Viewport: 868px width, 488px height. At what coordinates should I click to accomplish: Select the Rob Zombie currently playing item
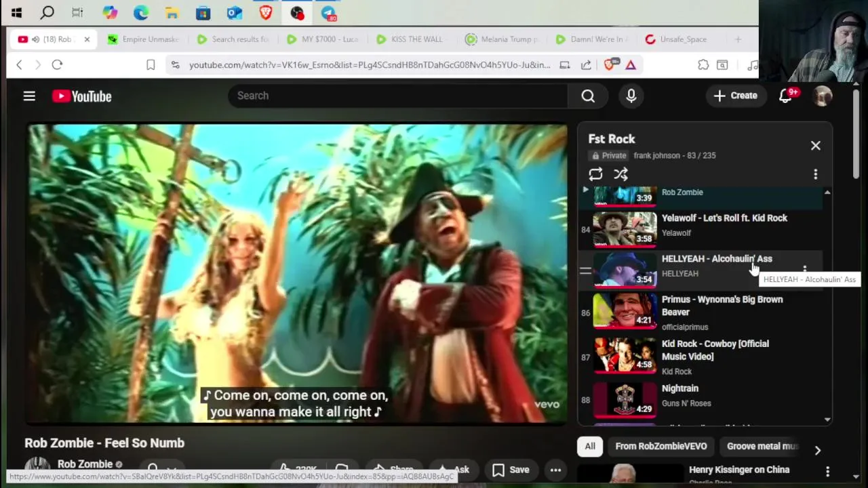pyautogui.click(x=702, y=196)
